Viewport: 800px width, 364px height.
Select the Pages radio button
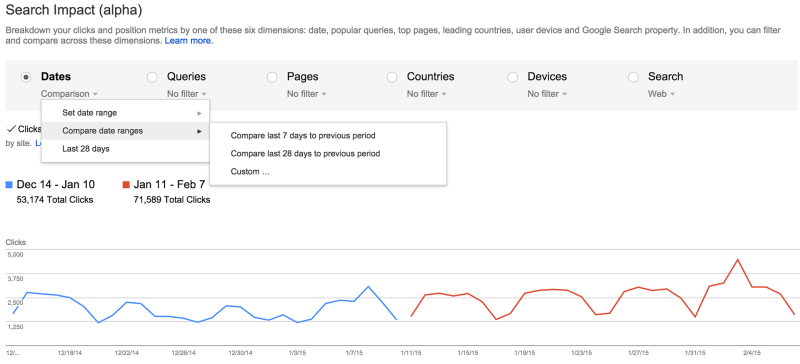(x=272, y=77)
